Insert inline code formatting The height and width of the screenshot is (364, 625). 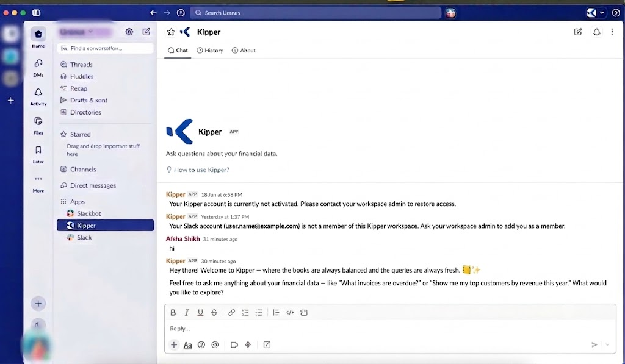pyautogui.click(x=290, y=313)
